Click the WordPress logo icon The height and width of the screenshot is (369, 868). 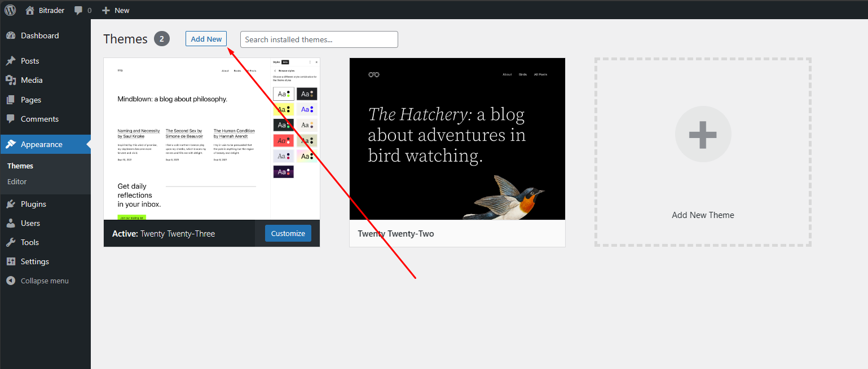click(x=10, y=10)
